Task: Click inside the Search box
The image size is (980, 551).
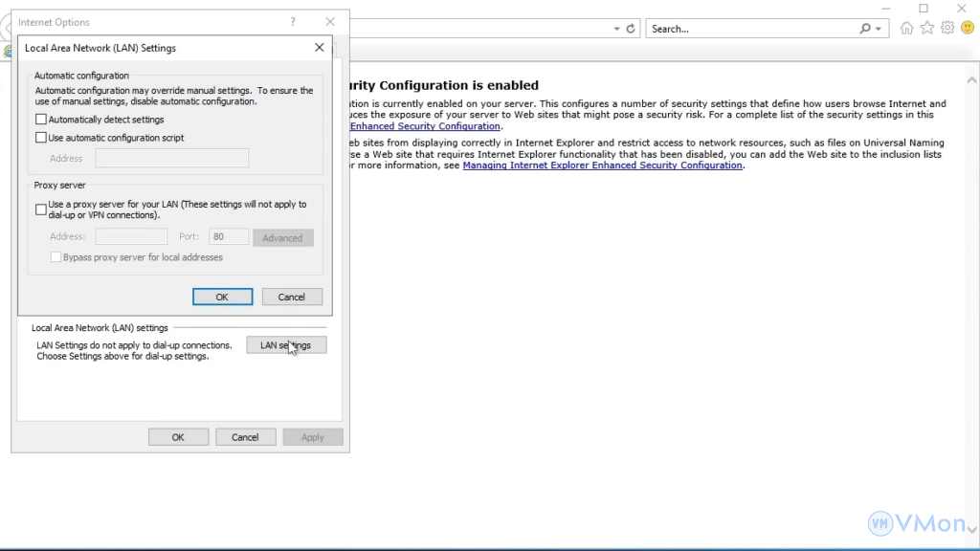Action: (751, 29)
